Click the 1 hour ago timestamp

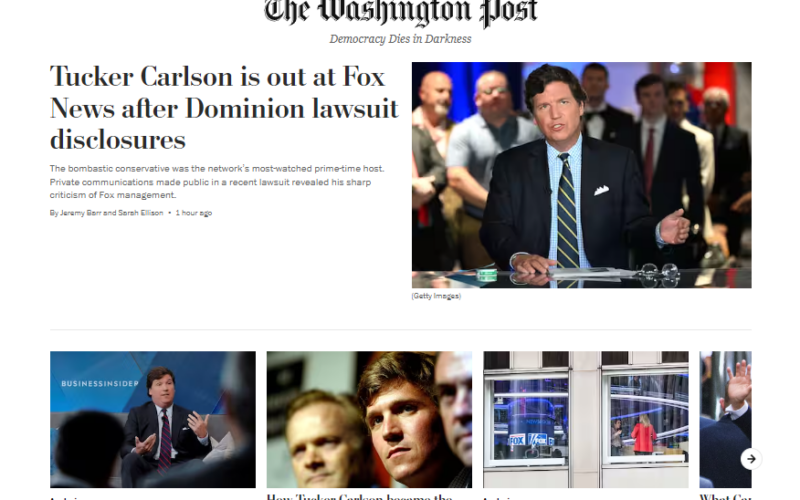[194, 213]
